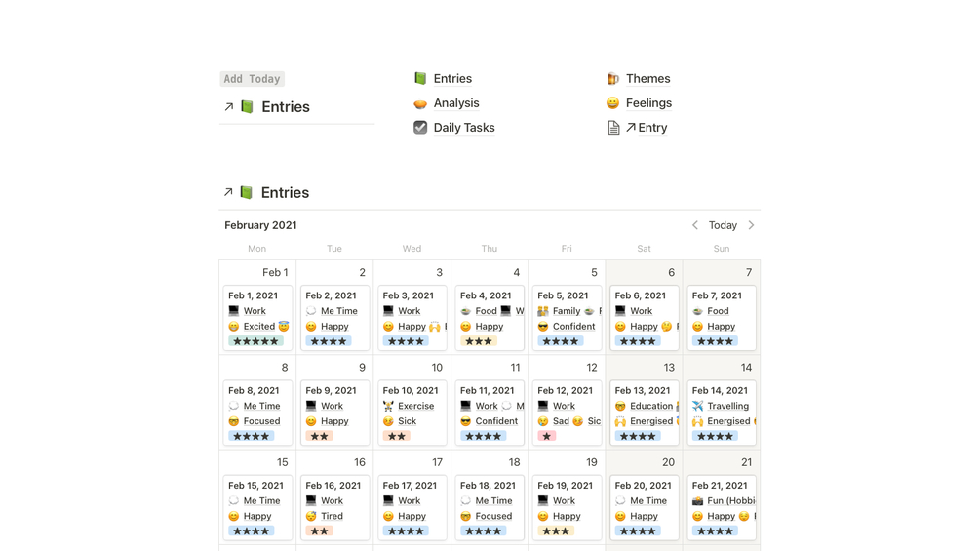Click the five-star green rating on Feb 1
The image size is (980, 551).
click(x=255, y=341)
